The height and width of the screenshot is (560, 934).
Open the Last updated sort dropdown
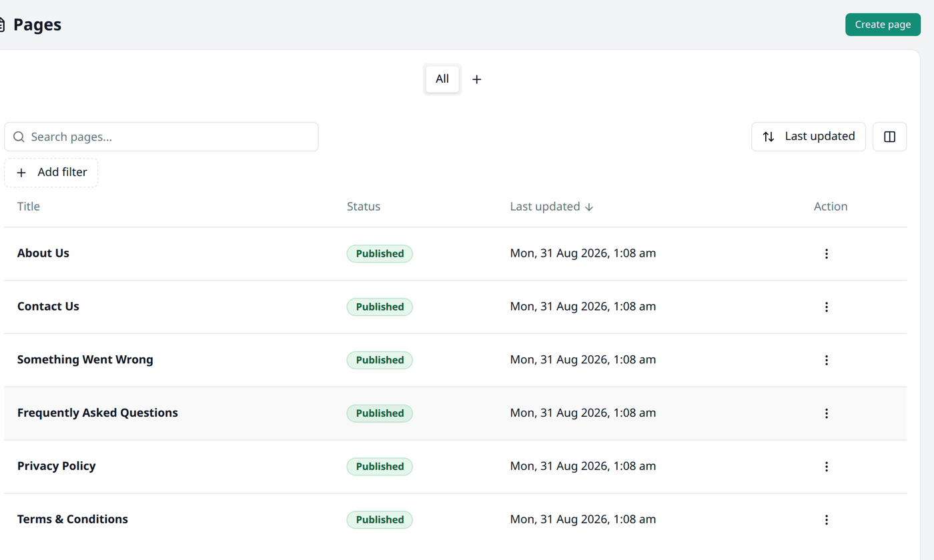pyautogui.click(x=809, y=137)
